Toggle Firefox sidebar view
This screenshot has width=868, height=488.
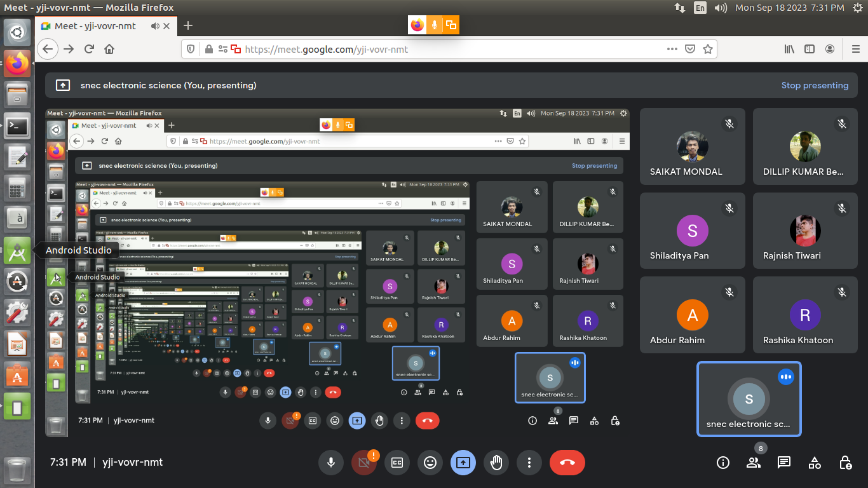[810, 49]
